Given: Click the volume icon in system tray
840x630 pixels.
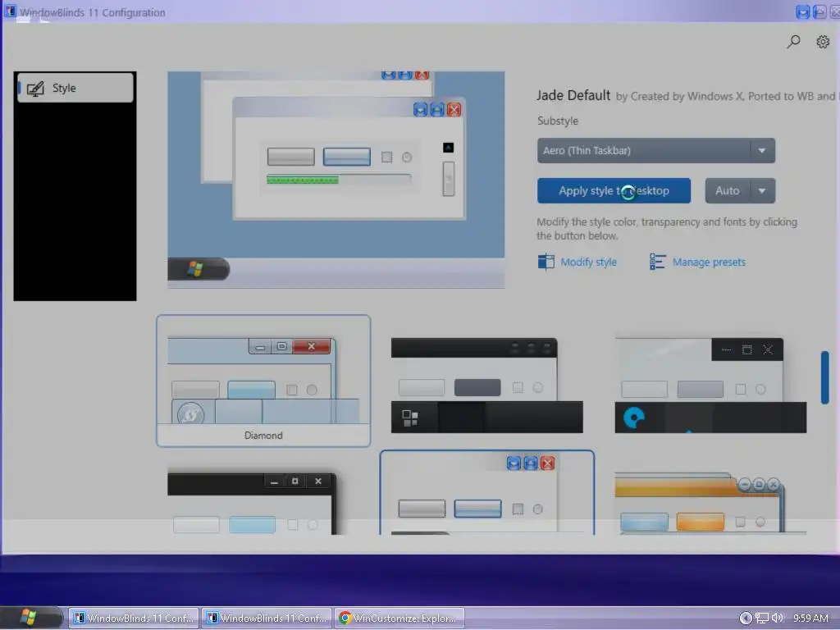Looking at the screenshot, I should (x=778, y=619).
